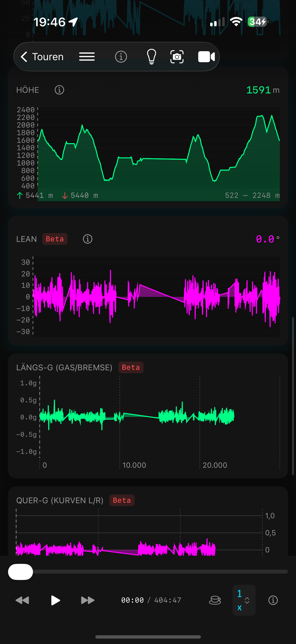Open info for LEAN chart
The image size is (296, 644).
(x=88, y=239)
